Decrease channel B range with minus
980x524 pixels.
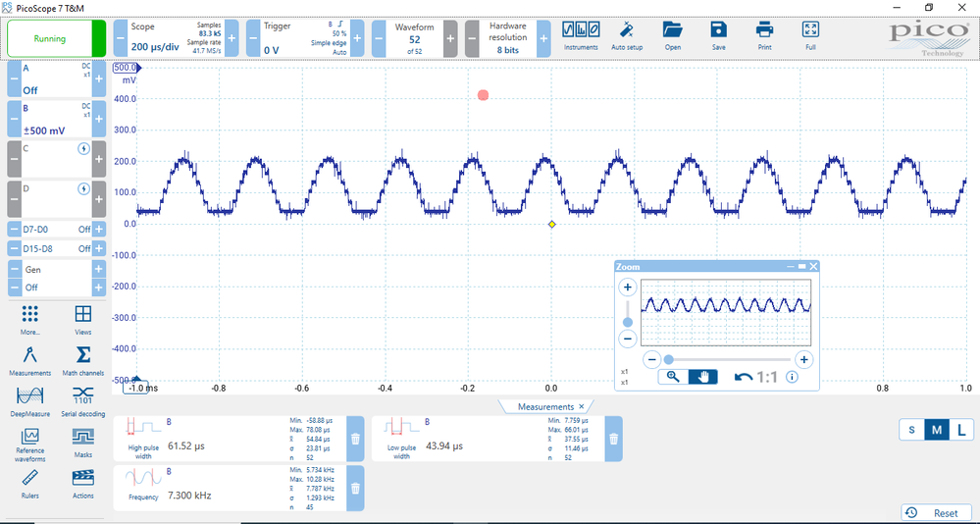coord(14,119)
